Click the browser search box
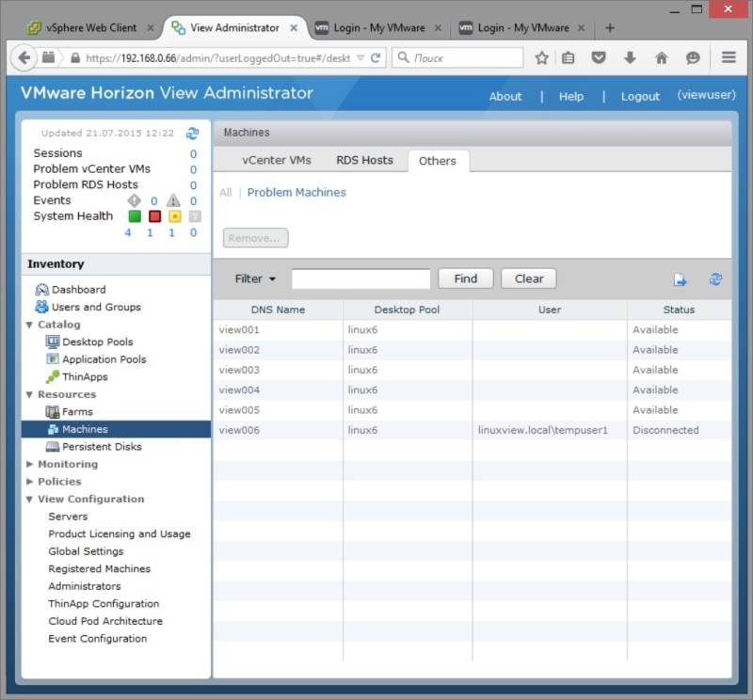 click(457, 58)
